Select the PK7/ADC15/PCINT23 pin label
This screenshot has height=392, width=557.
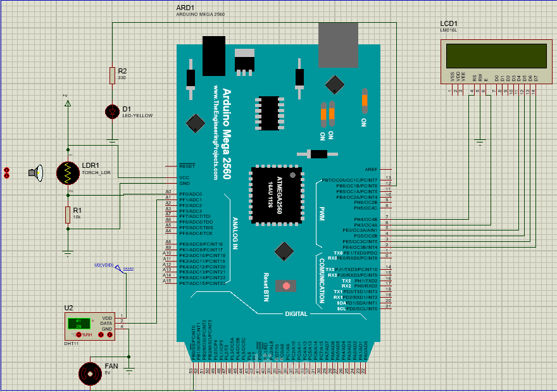203,284
